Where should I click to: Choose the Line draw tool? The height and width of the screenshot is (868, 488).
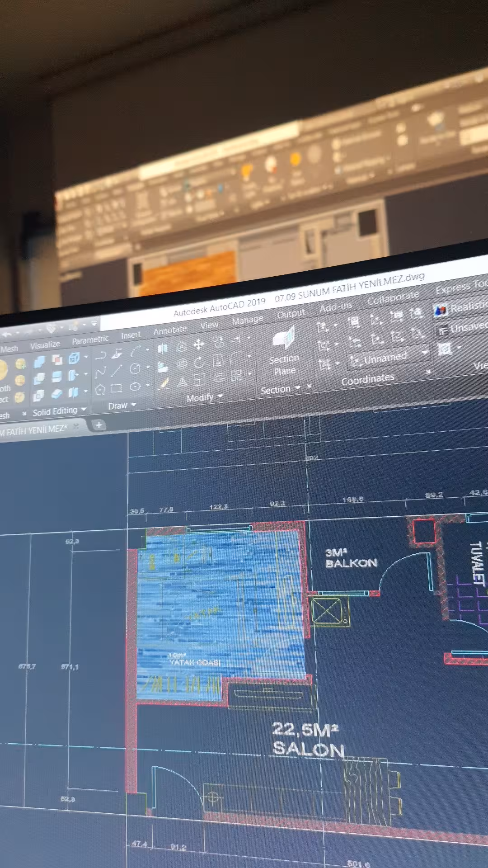coord(117,371)
